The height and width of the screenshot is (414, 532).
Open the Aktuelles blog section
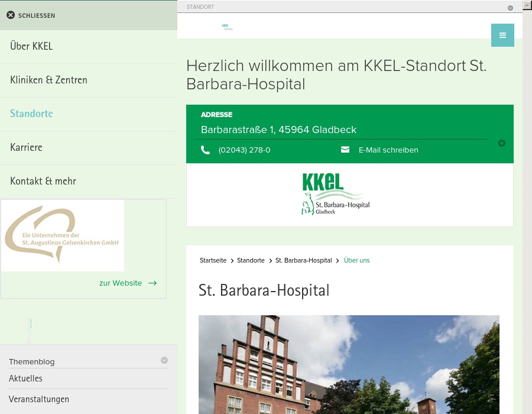coord(25,379)
